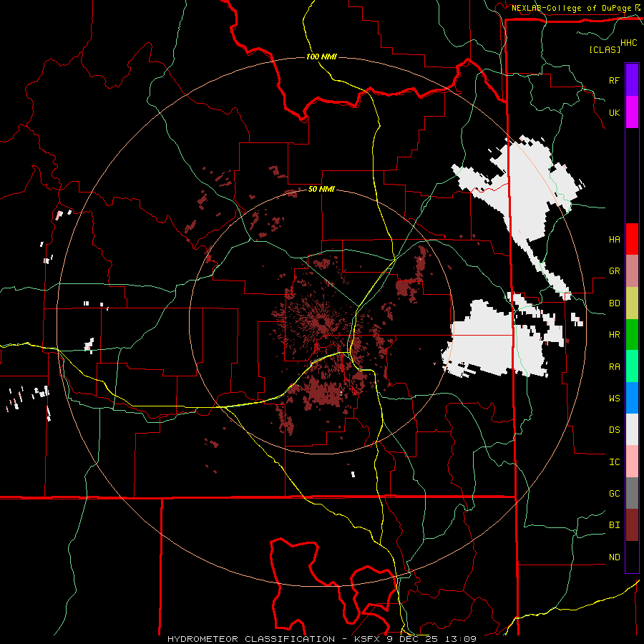Click the GR legend color swatch
The height and width of the screenshot is (644, 644).
(x=632, y=271)
